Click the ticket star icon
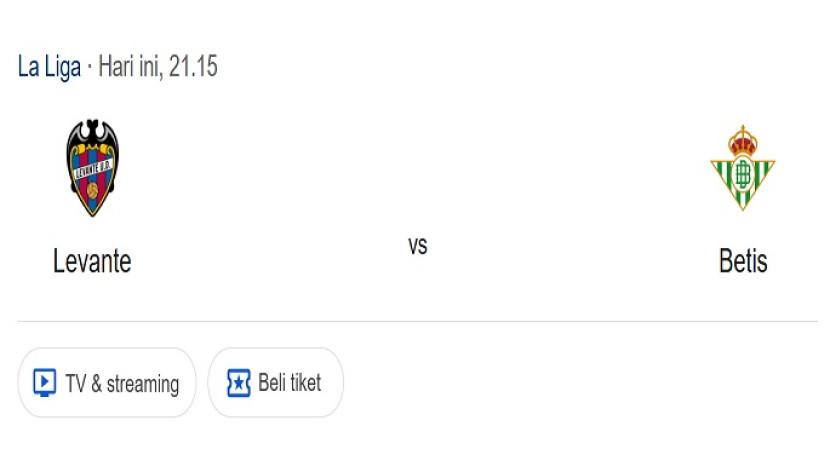830x466 pixels. pos(238,383)
